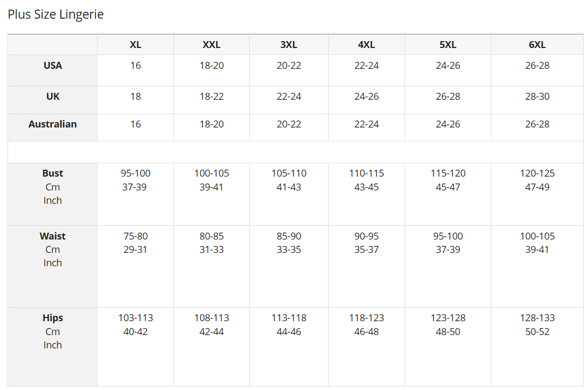
Task: Click the Bust row label
Action: (53, 173)
